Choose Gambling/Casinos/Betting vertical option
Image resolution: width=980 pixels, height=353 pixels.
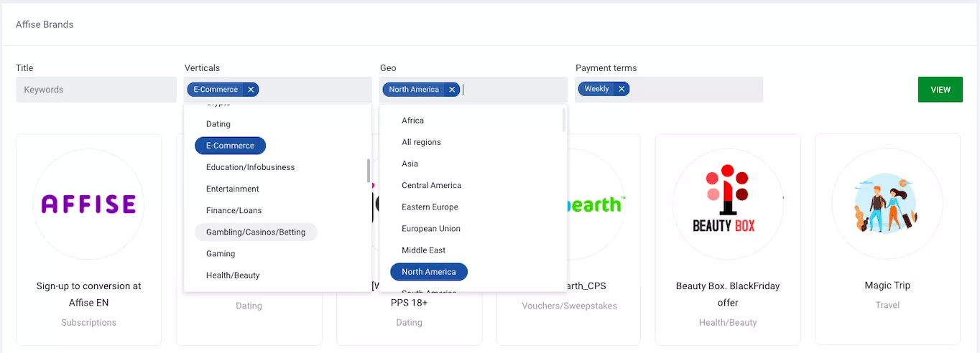pyautogui.click(x=256, y=232)
